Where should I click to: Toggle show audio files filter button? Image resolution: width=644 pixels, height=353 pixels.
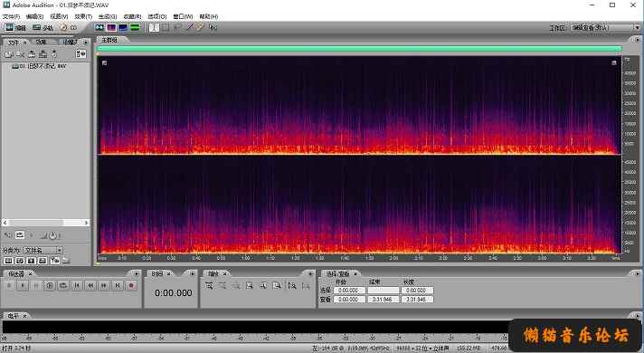pos(8,261)
